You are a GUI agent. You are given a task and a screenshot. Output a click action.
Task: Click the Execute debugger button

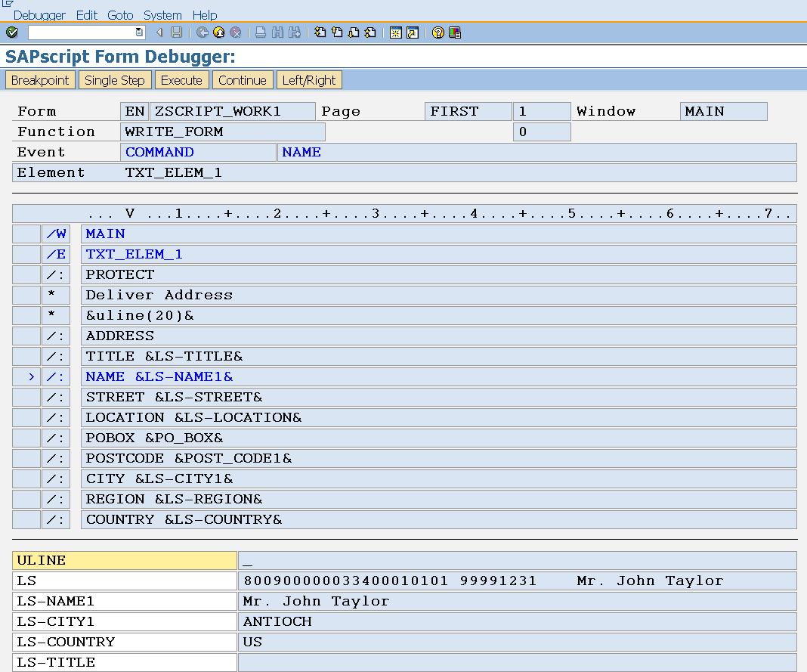click(181, 79)
